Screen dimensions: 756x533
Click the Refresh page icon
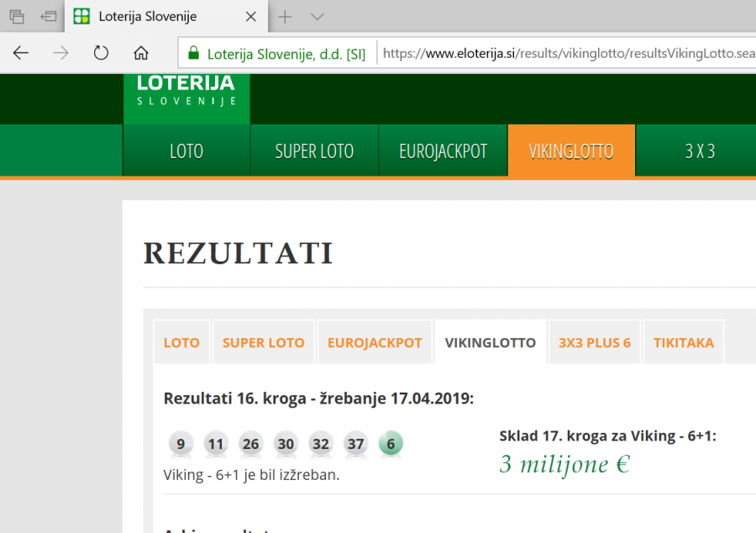[x=101, y=53]
